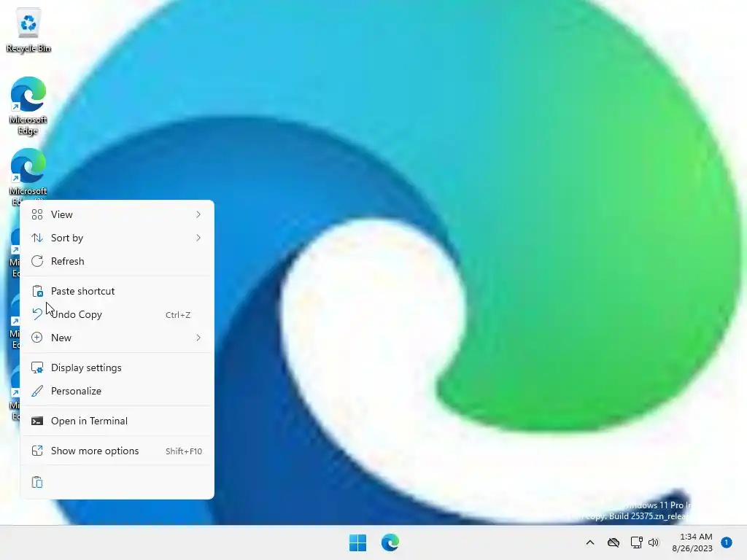Show hidden icons tray chevron

point(589,542)
